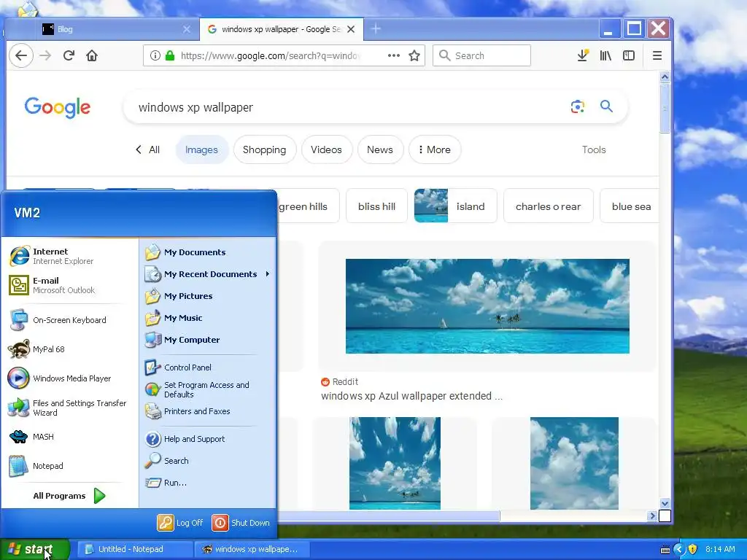This screenshot has height=560, width=747.
Task: Show site information icon in address bar
Action: coord(155,55)
